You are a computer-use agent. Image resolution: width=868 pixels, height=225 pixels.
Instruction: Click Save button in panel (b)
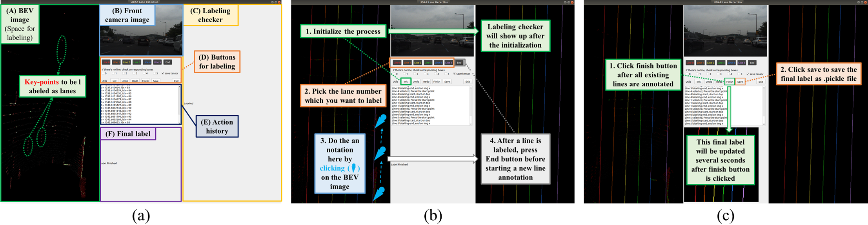[x=447, y=82]
